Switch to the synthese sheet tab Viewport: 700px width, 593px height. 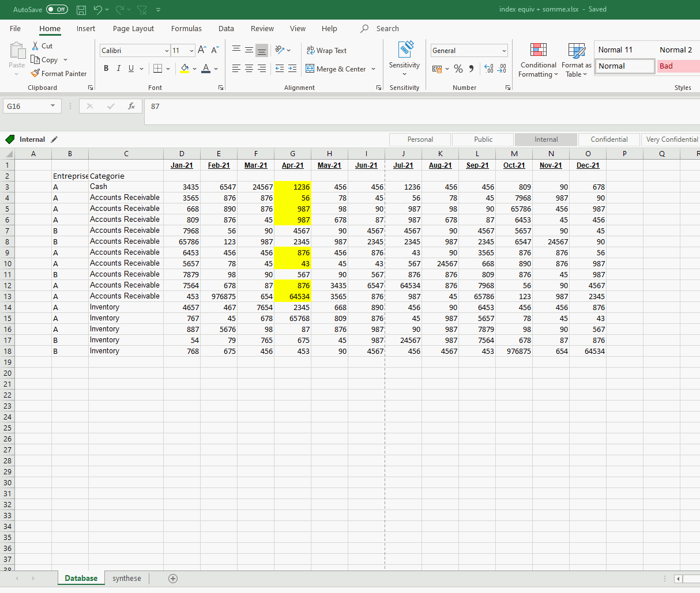coord(126,579)
